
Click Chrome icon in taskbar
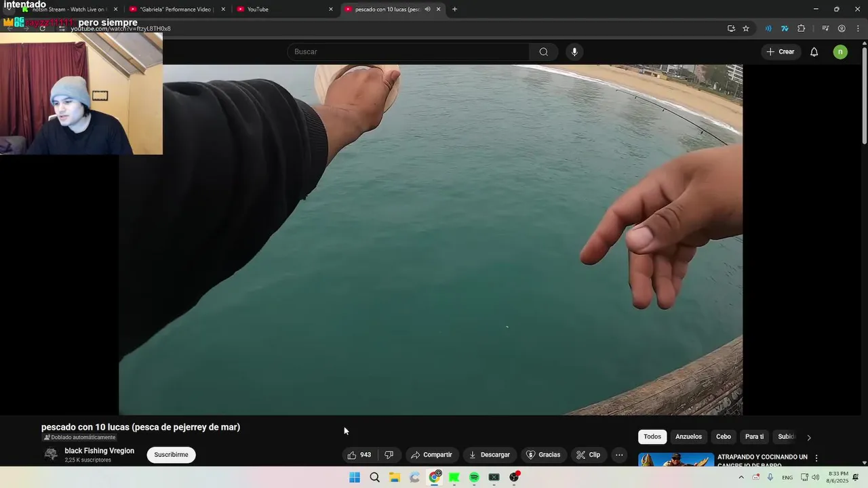[x=435, y=477]
